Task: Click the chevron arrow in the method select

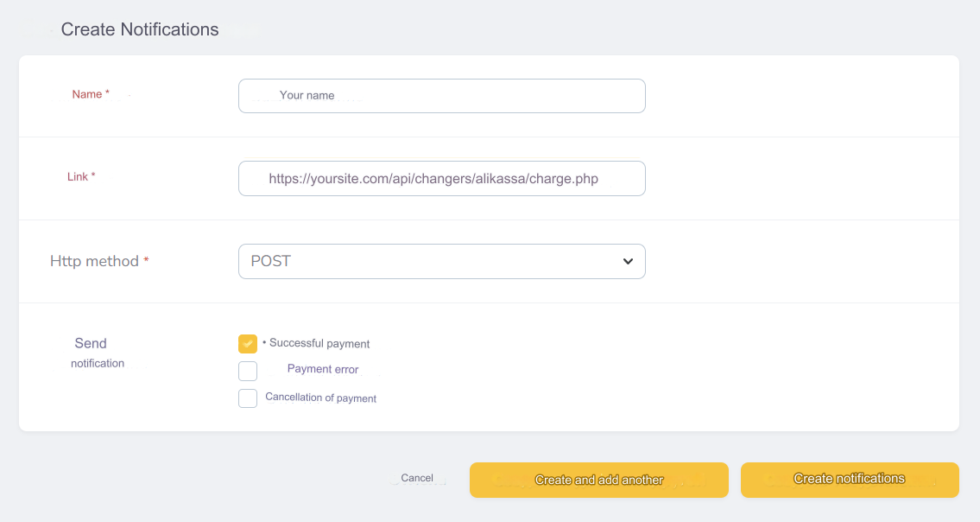Action: coord(628,261)
